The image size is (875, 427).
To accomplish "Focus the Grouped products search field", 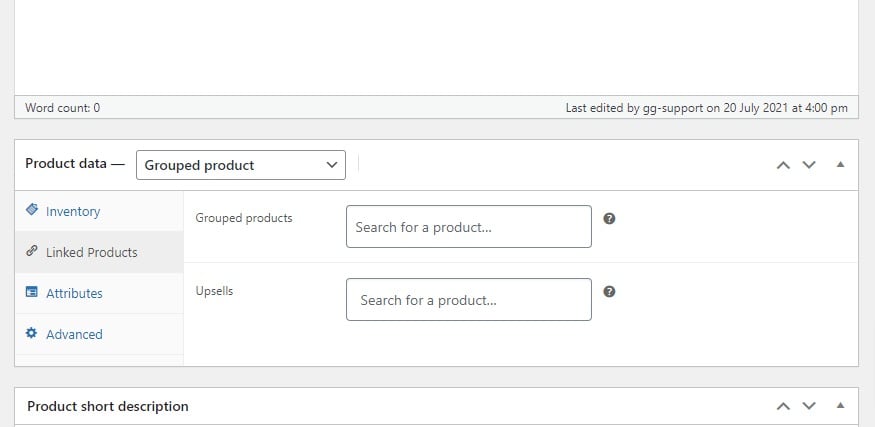I will (x=469, y=227).
